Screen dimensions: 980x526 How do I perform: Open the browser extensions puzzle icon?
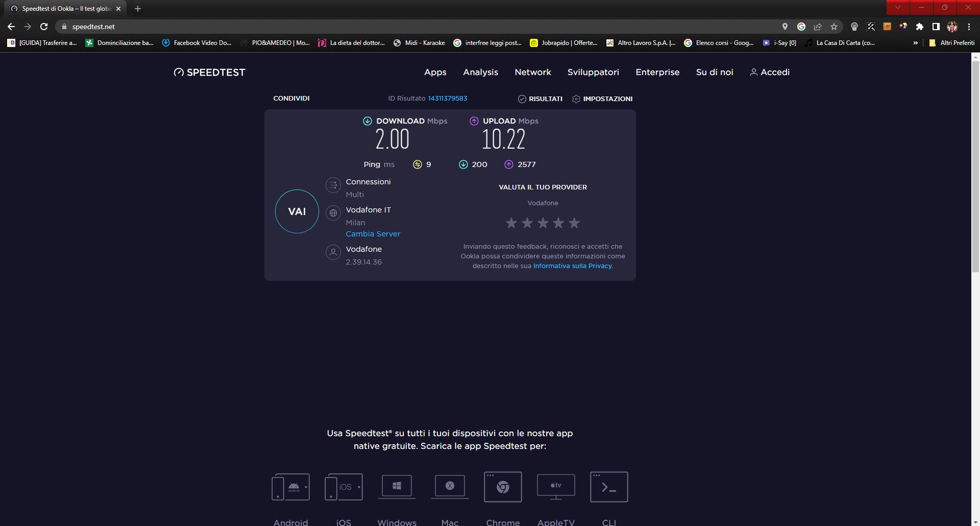[x=920, y=27]
